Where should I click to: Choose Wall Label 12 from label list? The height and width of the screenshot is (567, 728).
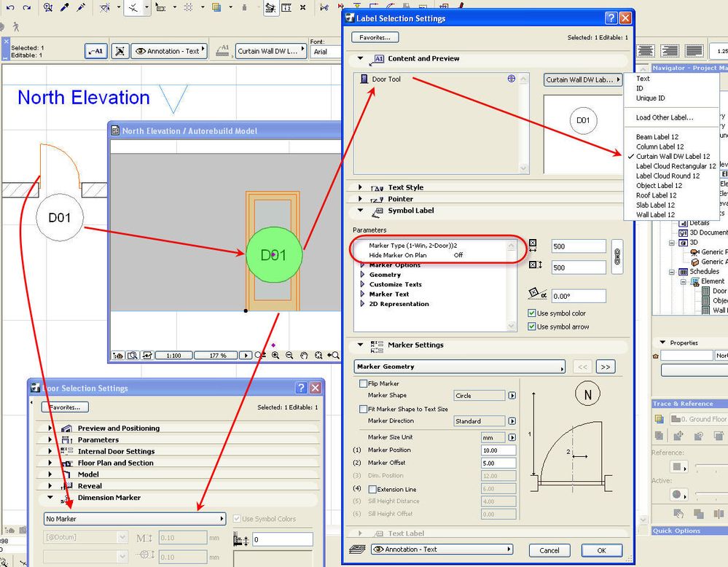pyautogui.click(x=655, y=214)
